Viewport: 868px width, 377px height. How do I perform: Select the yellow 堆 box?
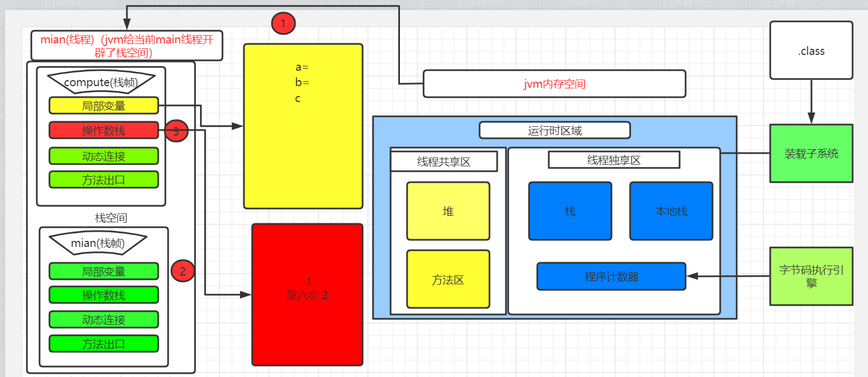[x=448, y=211]
